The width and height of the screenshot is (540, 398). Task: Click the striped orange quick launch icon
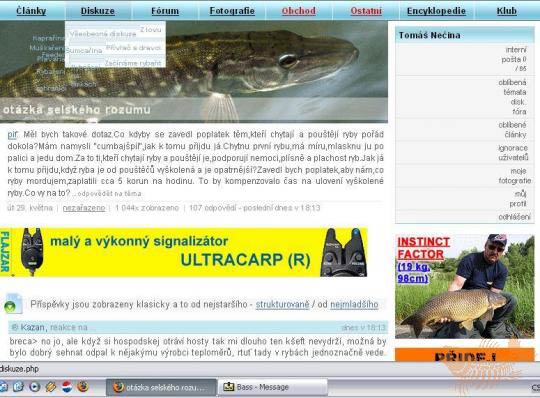51,386
